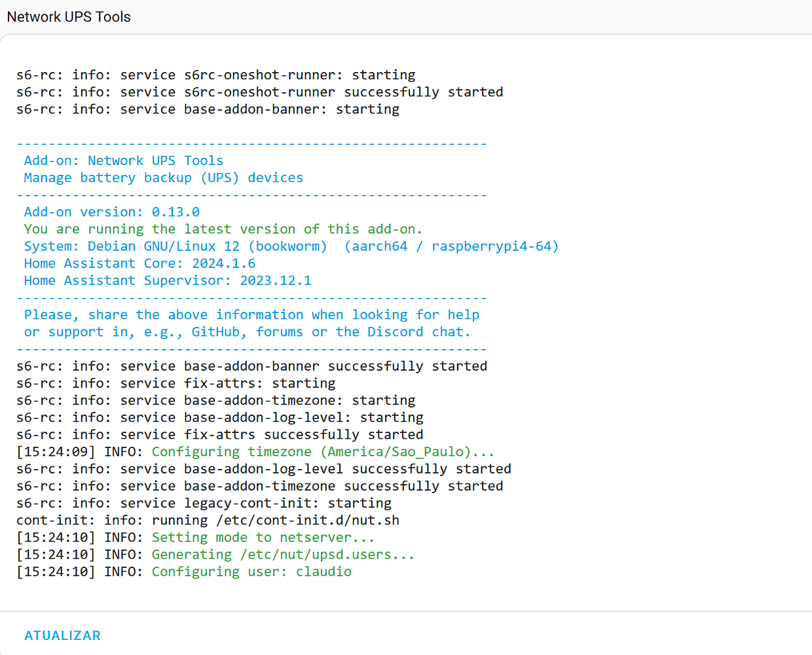Screen dimensions: 812x655
Task: Click the System Debian GNU/Linux line
Action: [x=291, y=246]
